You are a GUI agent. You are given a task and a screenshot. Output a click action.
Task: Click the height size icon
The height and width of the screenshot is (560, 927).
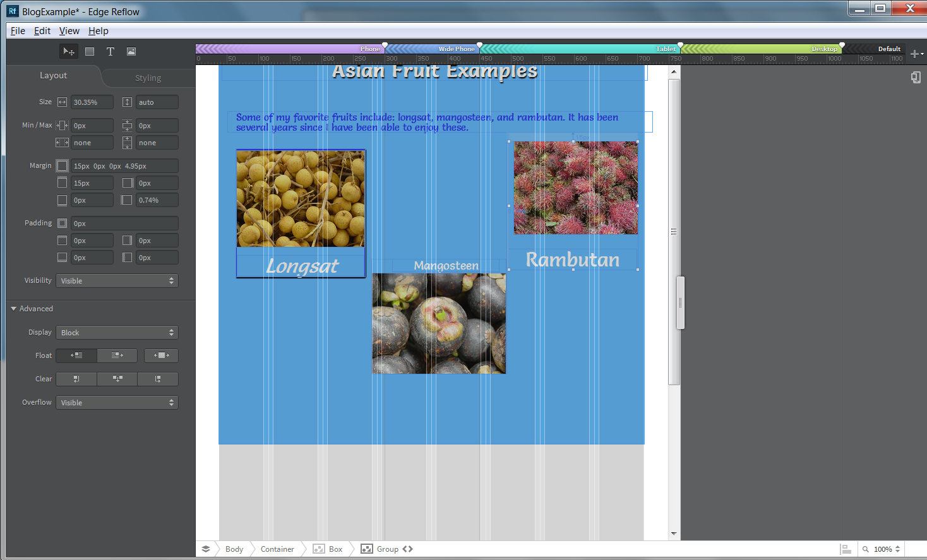(x=127, y=102)
